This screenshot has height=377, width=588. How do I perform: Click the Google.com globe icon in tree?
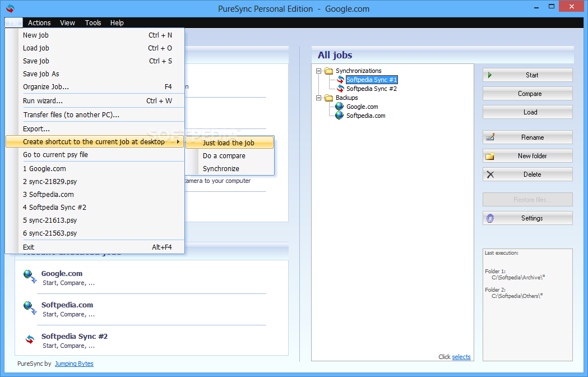[339, 107]
